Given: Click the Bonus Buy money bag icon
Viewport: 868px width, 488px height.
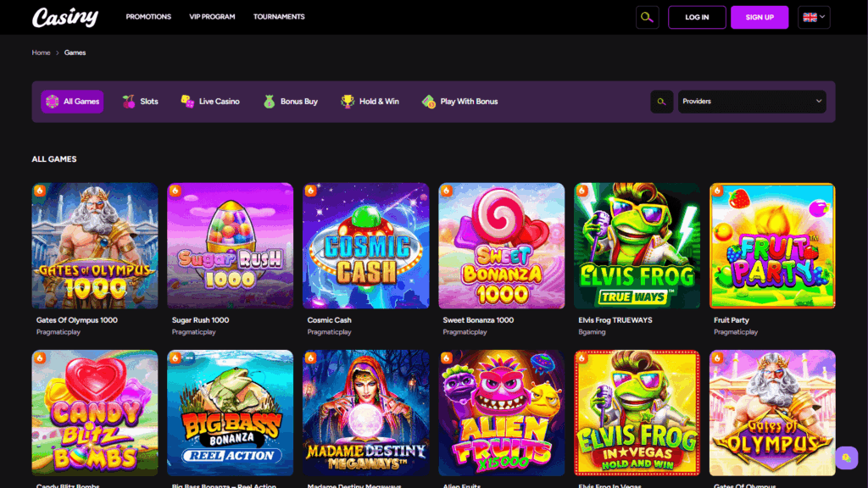Looking at the screenshot, I should click(269, 102).
